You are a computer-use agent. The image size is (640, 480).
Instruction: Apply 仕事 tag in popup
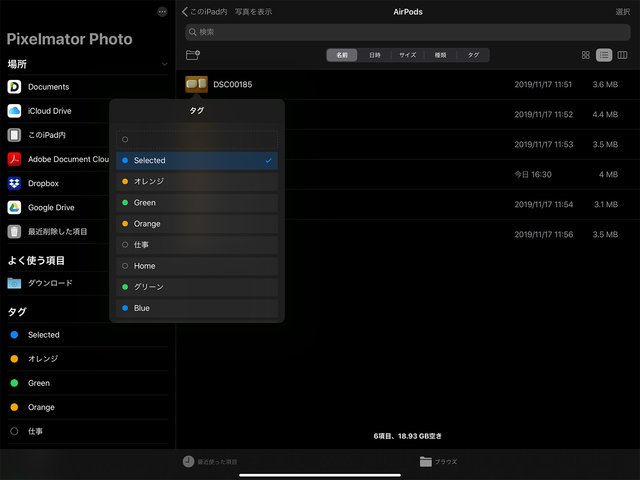point(197,244)
